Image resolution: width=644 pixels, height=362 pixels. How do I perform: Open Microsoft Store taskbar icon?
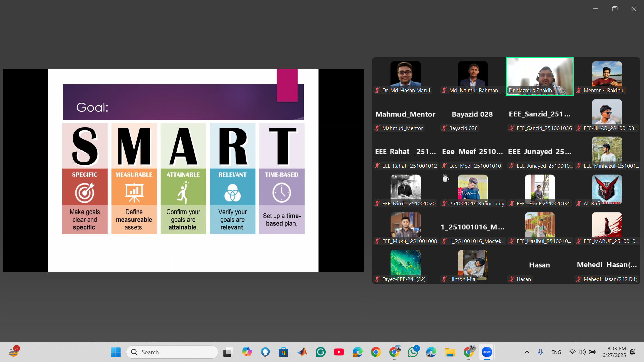click(x=283, y=352)
